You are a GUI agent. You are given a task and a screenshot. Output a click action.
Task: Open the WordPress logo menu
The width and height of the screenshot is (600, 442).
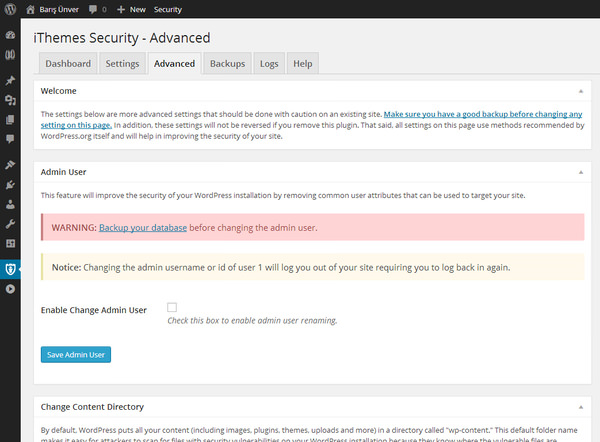(x=10, y=9)
